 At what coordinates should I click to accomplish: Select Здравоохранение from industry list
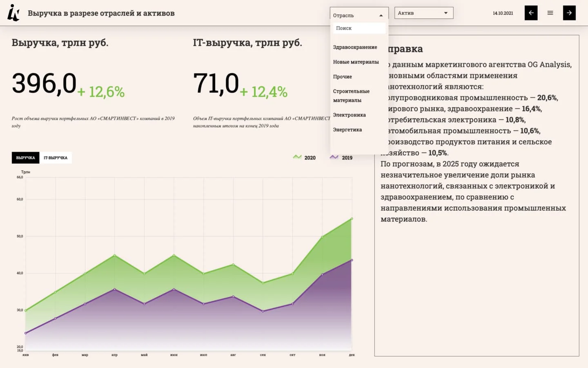(x=355, y=47)
